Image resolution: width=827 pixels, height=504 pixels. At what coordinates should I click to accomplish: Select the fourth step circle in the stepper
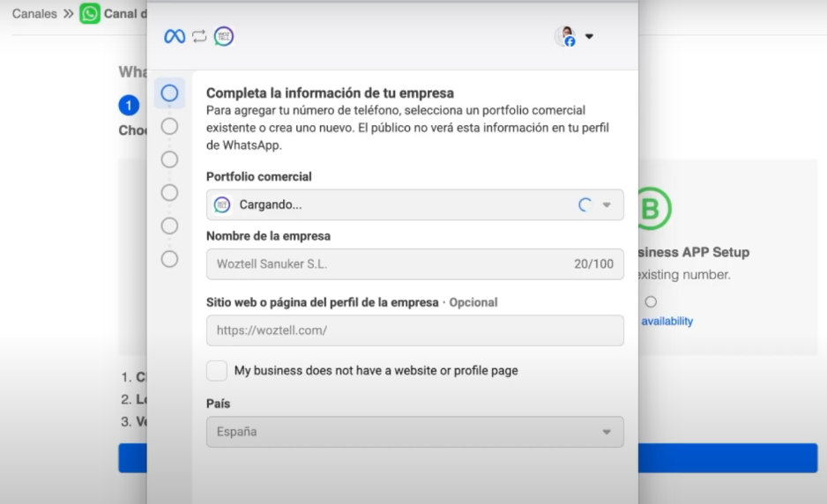coord(169,193)
